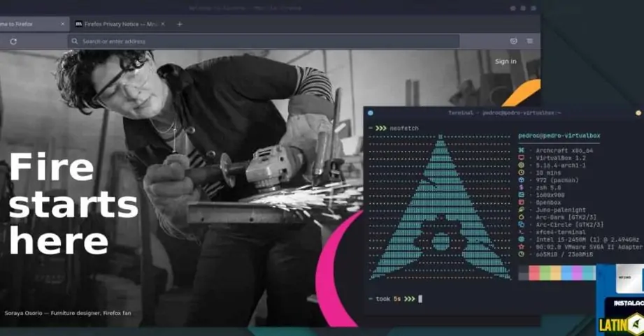Click the neofetch command in terminal
Screen dimensions: 644x336
click(x=404, y=129)
